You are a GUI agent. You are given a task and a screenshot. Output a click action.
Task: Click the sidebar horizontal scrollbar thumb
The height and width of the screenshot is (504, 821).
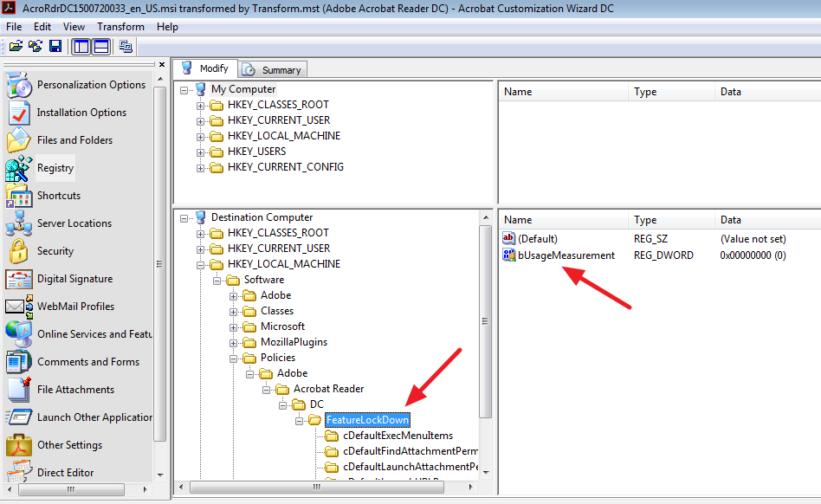tap(71, 490)
